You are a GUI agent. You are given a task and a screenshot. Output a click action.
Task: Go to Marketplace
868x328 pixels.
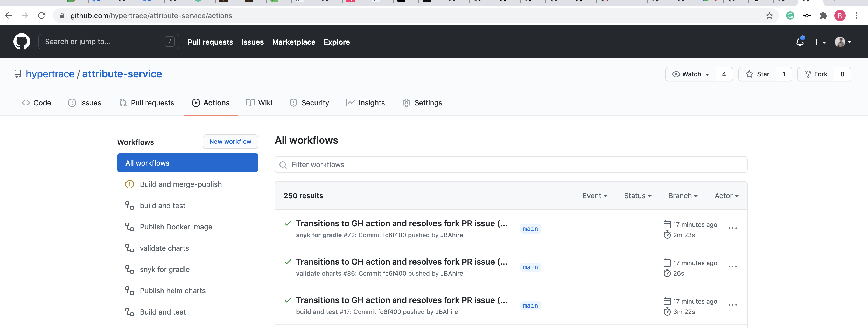point(293,42)
